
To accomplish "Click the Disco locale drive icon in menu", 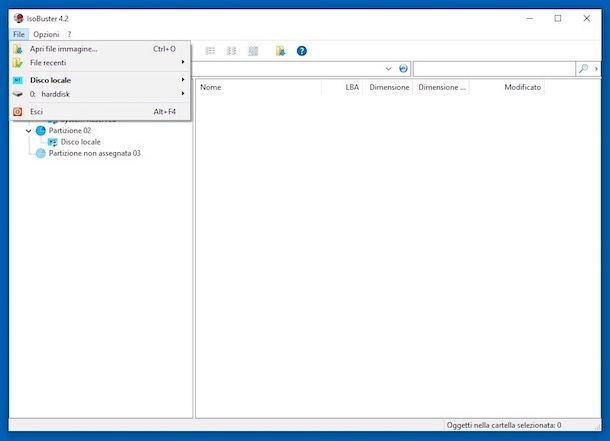I will click(x=18, y=80).
